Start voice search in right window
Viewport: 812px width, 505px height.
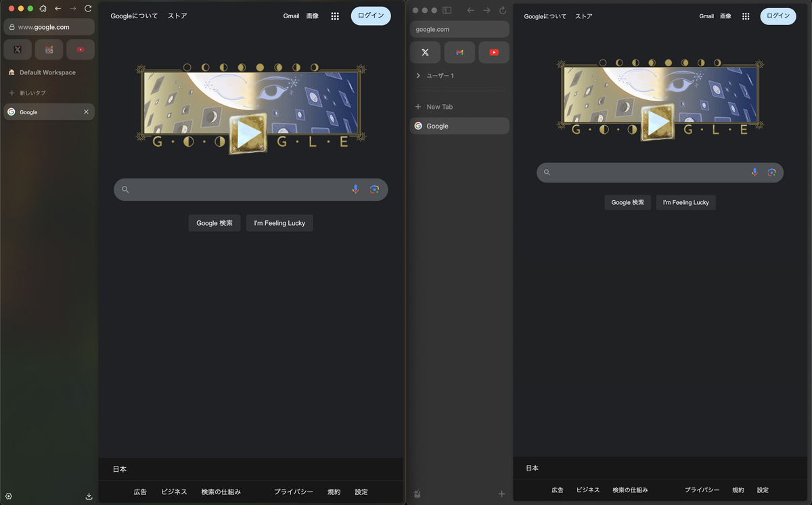pyautogui.click(x=754, y=172)
